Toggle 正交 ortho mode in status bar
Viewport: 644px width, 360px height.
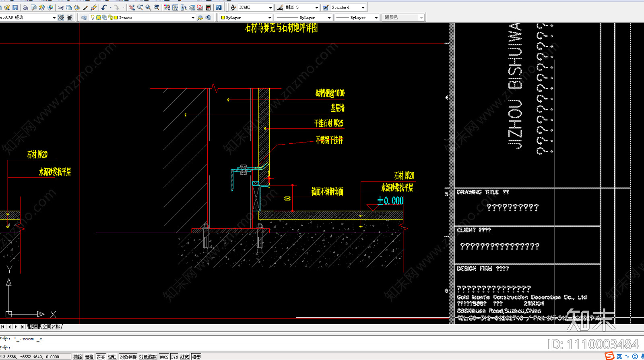[x=101, y=357]
